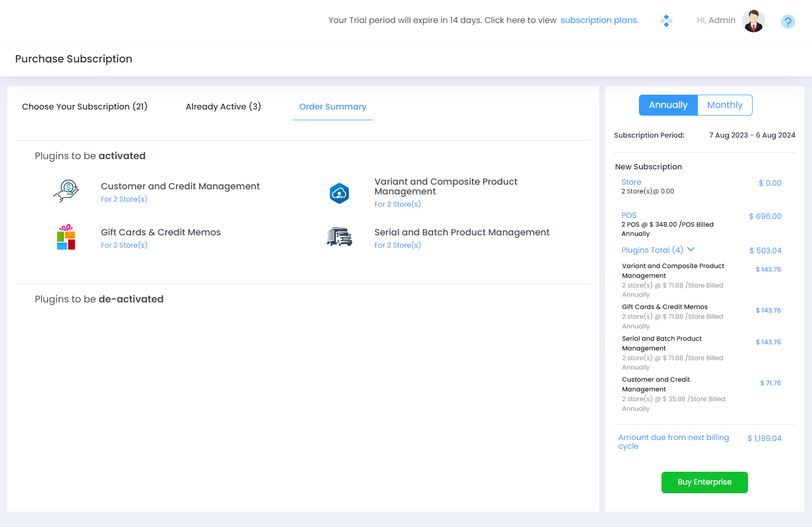This screenshot has width=812, height=527.
Task: Click the Store link in New Subscription
Action: click(x=631, y=182)
